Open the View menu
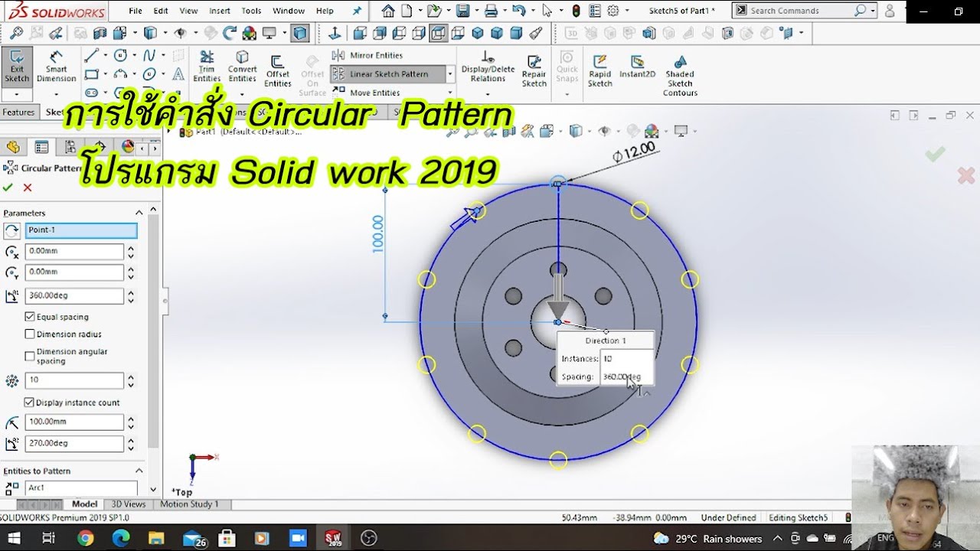The height and width of the screenshot is (551, 980). (x=188, y=11)
